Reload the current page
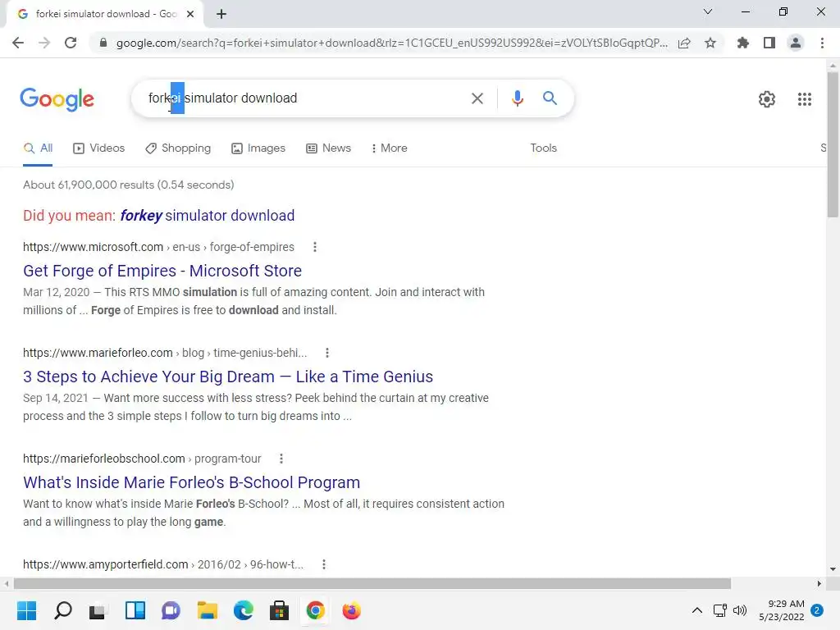This screenshot has height=630, width=840. pos(71,43)
